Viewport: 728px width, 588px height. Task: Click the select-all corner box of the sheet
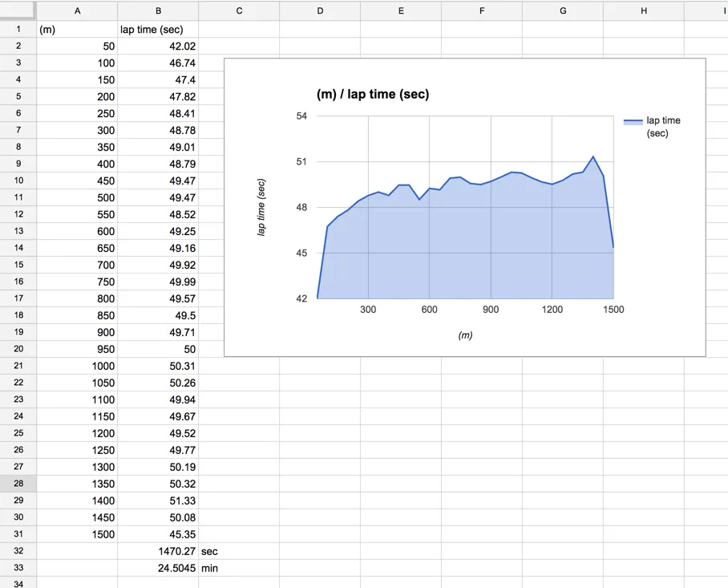pyautogui.click(x=18, y=10)
